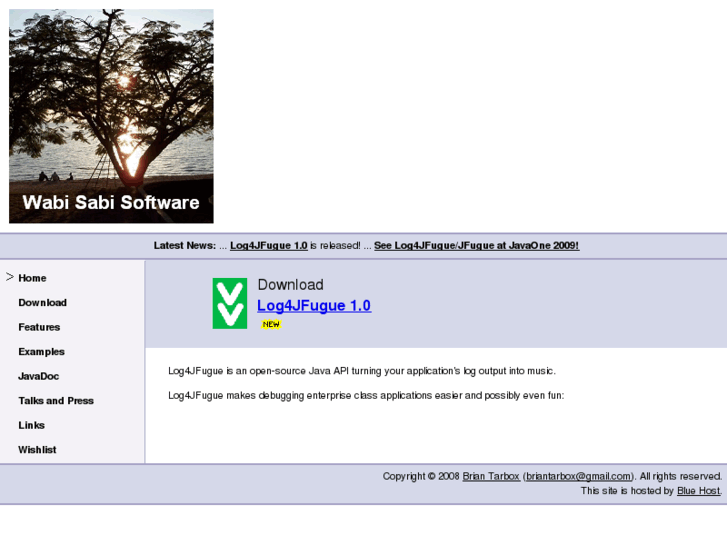Click the briantarbox@gmail.com email link

(579, 476)
